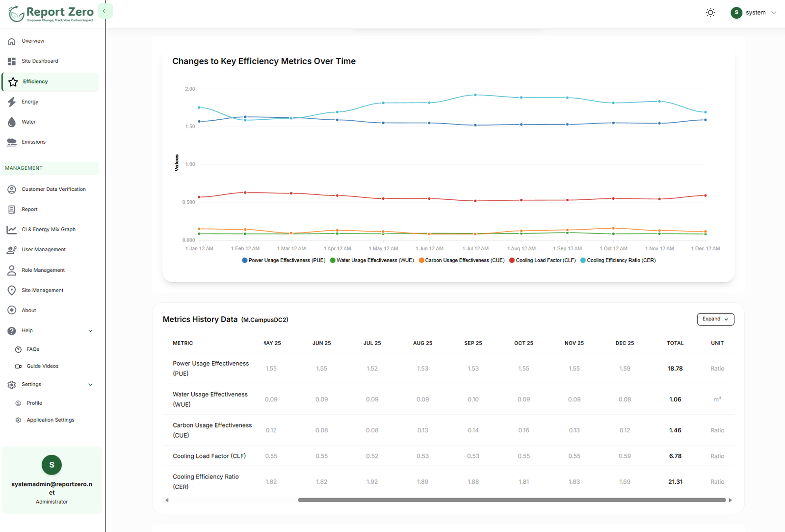Open the Guide Videos link
Viewport: 785px width, 532px height.
click(x=42, y=366)
